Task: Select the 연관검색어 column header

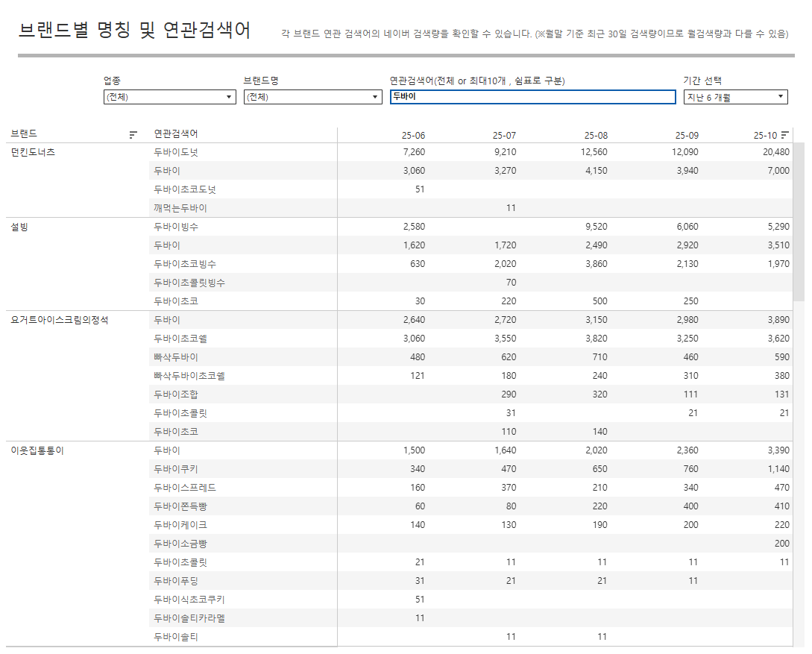Action: (176, 134)
